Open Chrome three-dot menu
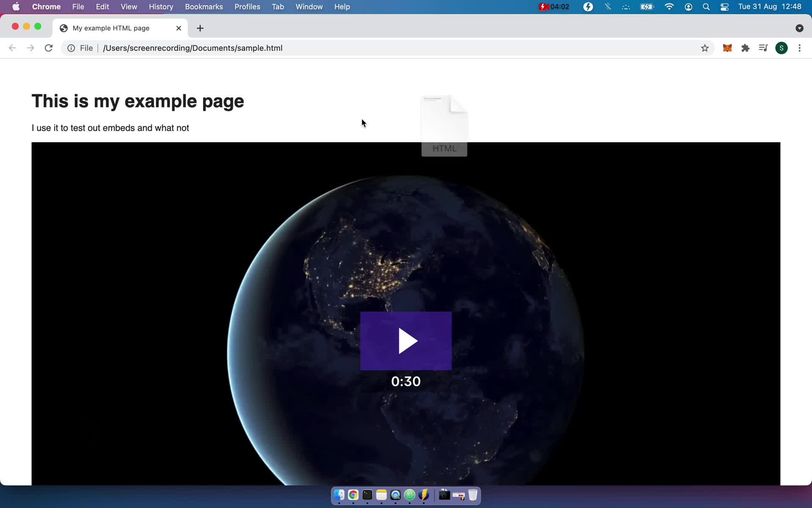Viewport: 812px width, 508px height. 799,48
